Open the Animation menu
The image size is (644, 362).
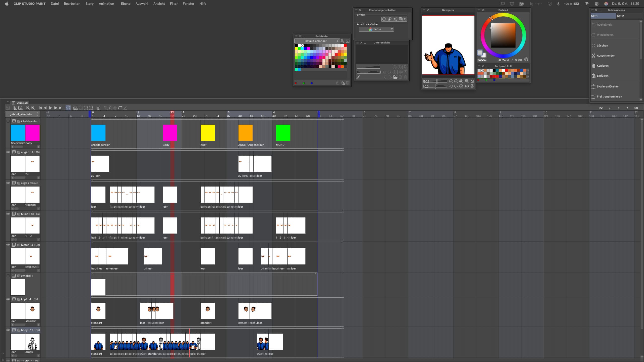[106, 4]
